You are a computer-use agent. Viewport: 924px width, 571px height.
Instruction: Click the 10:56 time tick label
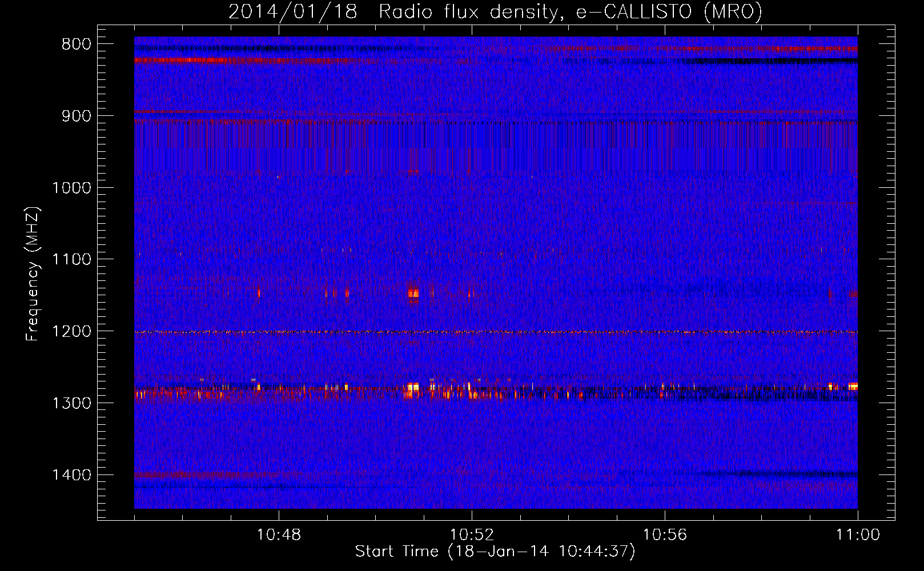[665, 535]
